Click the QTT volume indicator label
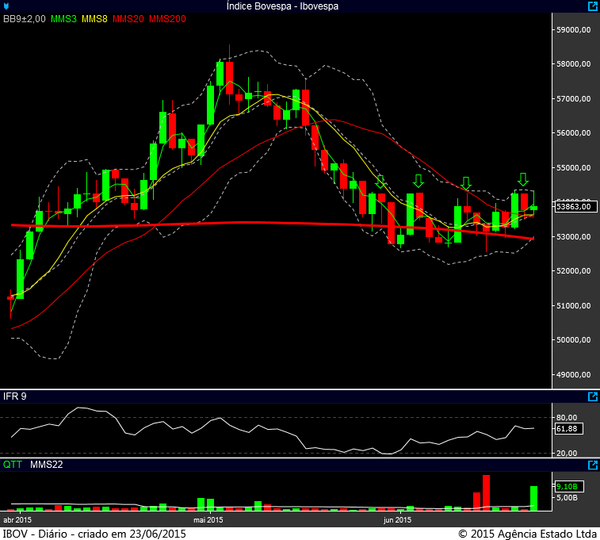This screenshot has width=600, height=540. tap(12, 464)
